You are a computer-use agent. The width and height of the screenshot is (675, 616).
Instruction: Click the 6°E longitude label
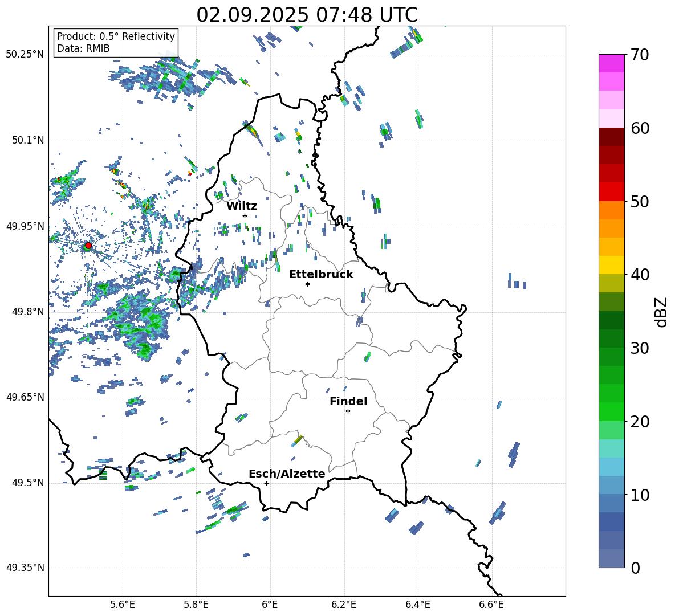[270, 605]
